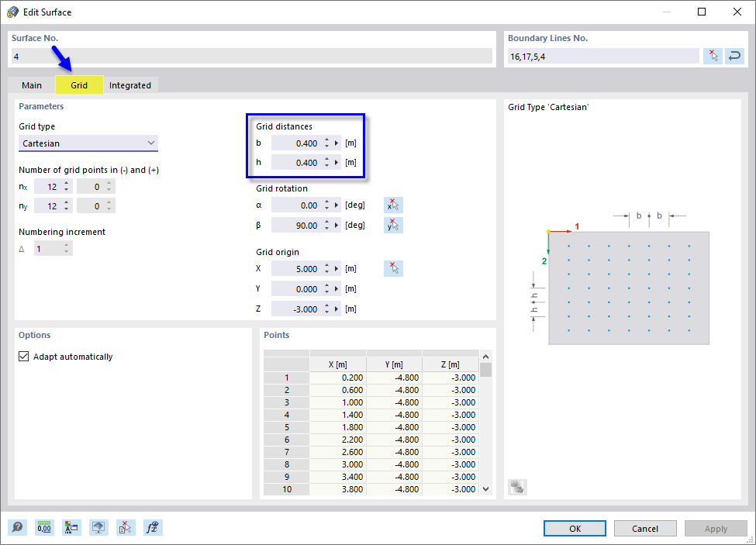This screenshot has width=756, height=545.
Task: Toggle the Adapt automatically checkbox
Action: click(x=22, y=356)
